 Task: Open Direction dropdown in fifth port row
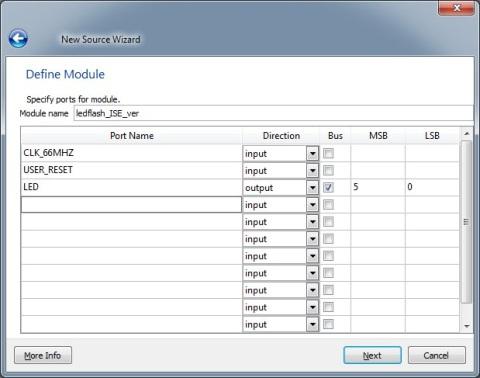(x=312, y=222)
